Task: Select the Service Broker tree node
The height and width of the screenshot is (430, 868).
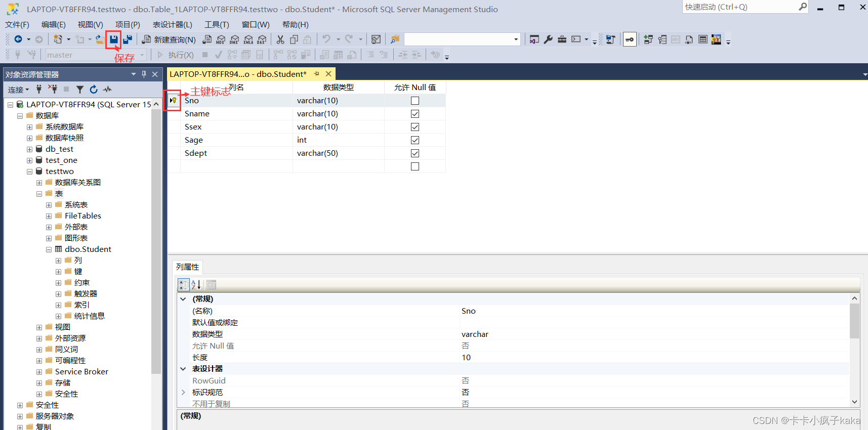Action: (x=81, y=372)
